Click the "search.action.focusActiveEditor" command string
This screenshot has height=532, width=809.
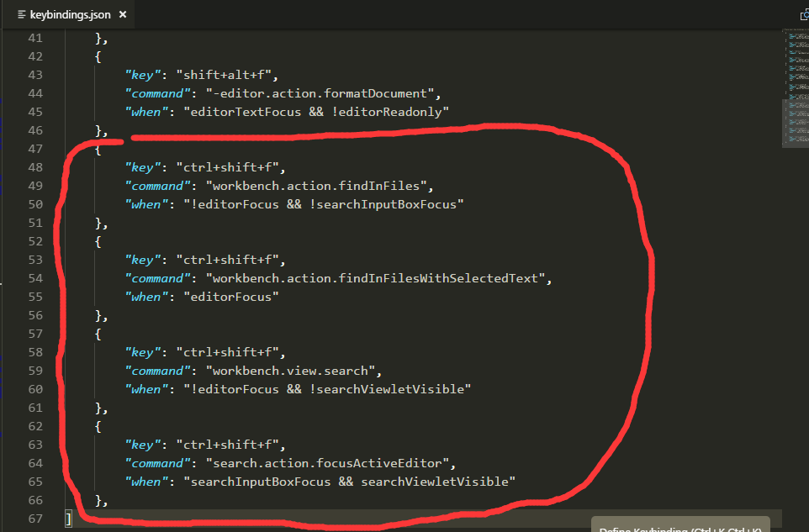click(328, 463)
